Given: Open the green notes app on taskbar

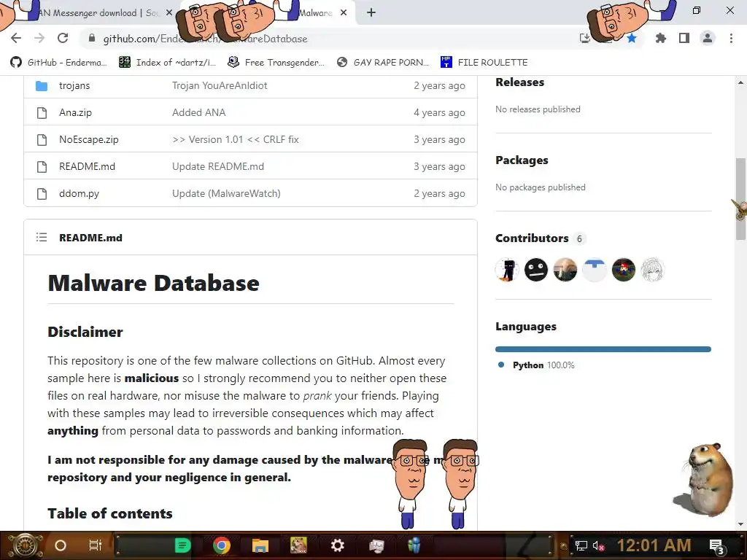Looking at the screenshot, I should click(182, 545).
